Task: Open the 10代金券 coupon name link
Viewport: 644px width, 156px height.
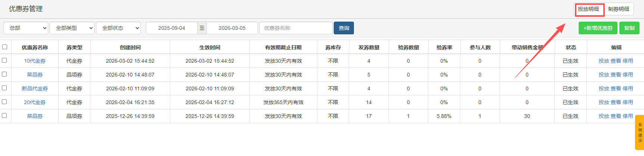Action: coord(35,61)
